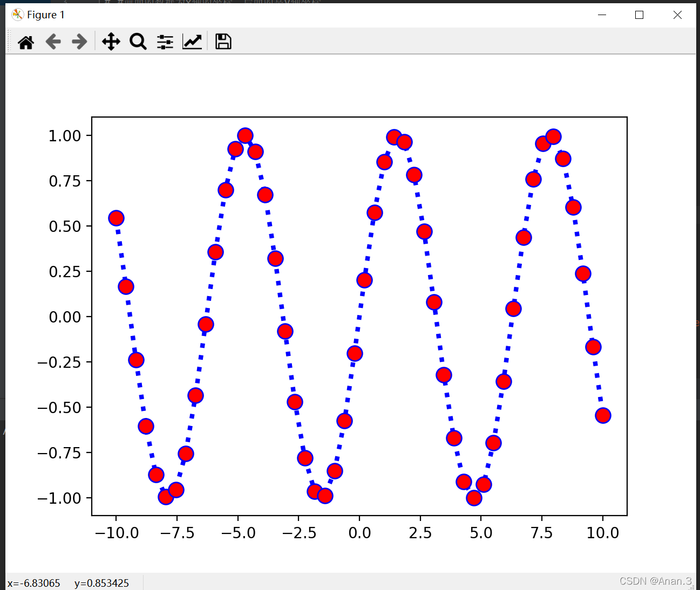The height and width of the screenshot is (590, 700).
Task: Activate the Pan tool with cross arrows
Action: pyautogui.click(x=111, y=42)
